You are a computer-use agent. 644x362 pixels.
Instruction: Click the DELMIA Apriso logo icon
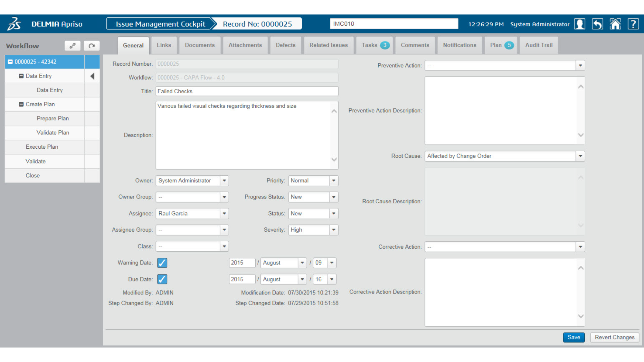coord(14,24)
